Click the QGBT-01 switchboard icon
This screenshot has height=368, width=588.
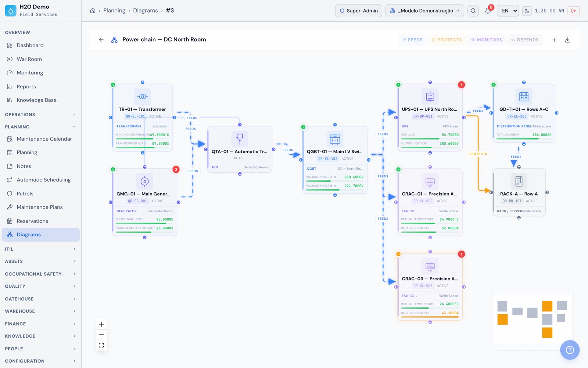pos(335,139)
